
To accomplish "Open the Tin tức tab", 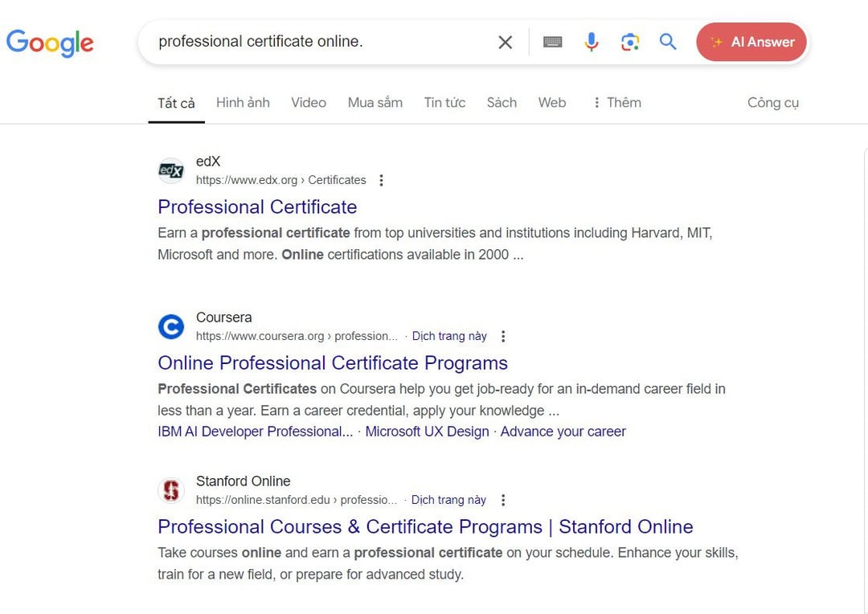I will point(444,102).
